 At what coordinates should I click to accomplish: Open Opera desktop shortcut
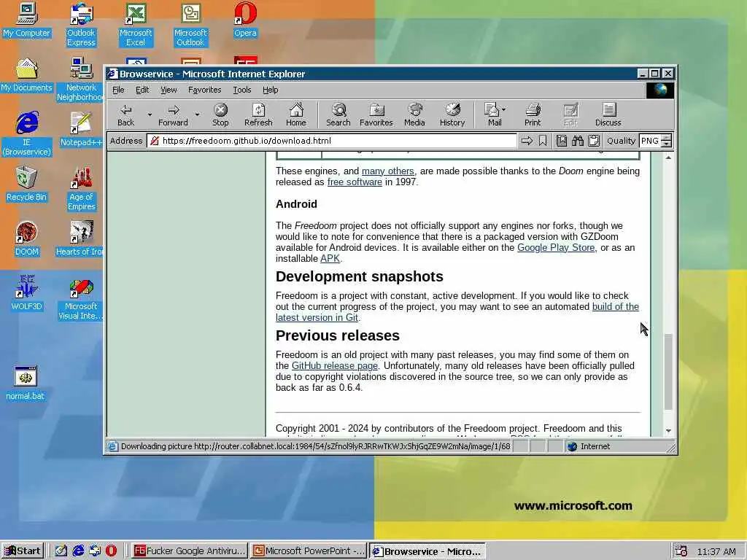(x=245, y=20)
